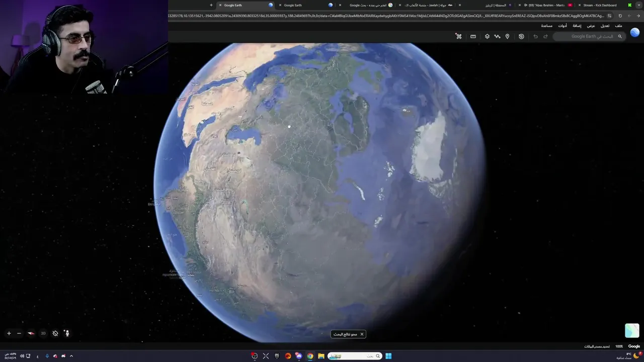The height and width of the screenshot is (362, 644).
Task: Show hidden system tray icons
Action: point(71,356)
